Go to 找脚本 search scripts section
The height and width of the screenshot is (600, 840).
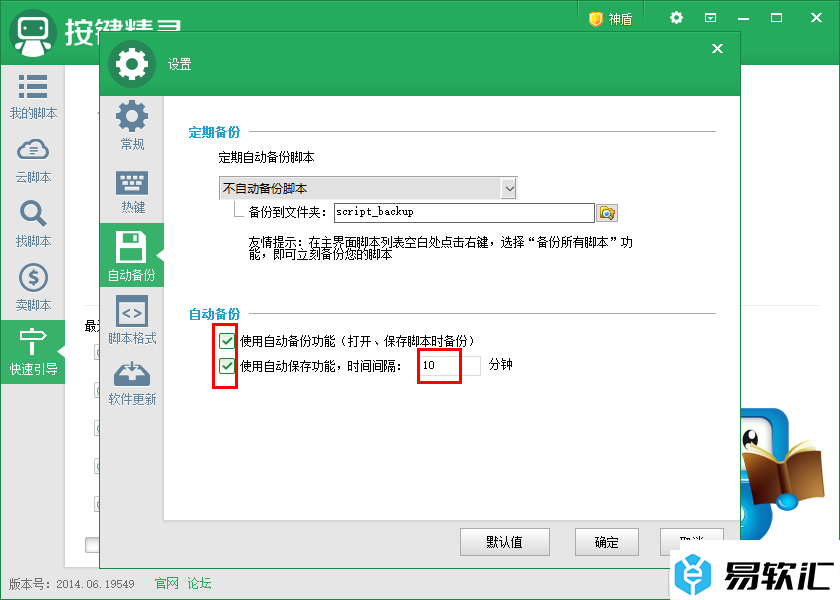click(x=33, y=224)
